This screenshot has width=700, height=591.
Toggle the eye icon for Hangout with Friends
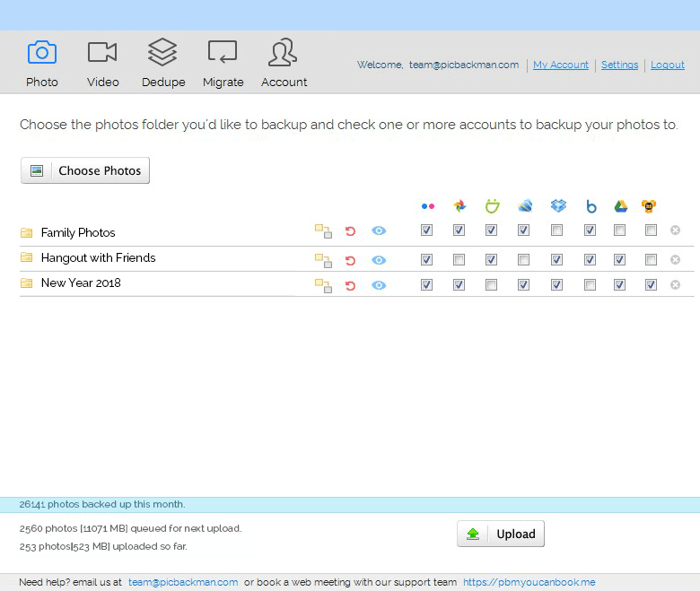379,260
